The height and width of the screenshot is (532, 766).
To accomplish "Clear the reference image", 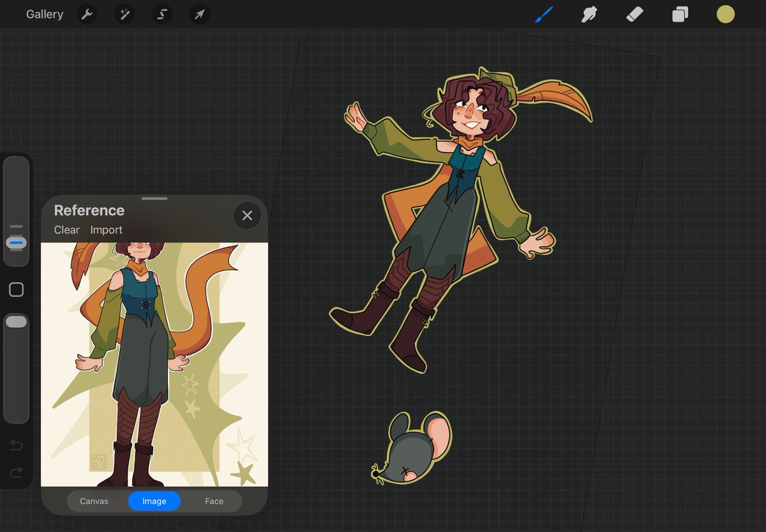I will (x=66, y=230).
